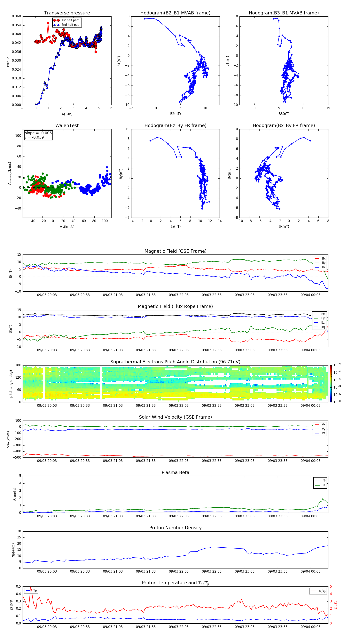
Task: Click the Suprathermal Electrons Pitch Angle Distribution title
Action: (x=175, y=362)
